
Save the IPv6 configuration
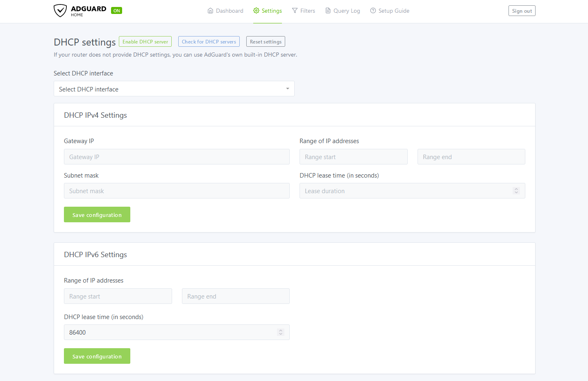pyautogui.click(x=97, y=356)
